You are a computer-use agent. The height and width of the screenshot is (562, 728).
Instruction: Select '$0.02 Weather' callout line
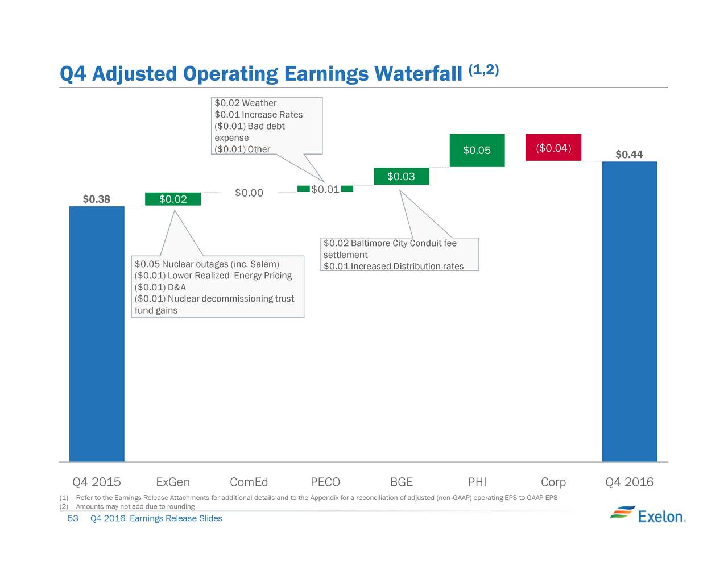[245, 103]
